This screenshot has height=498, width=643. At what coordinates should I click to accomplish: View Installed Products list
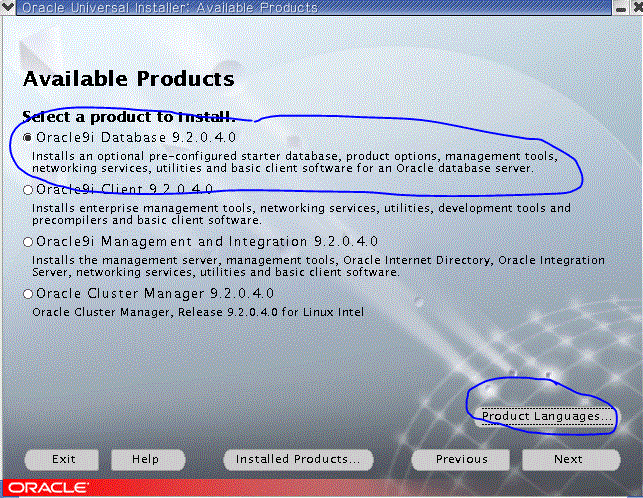(x=298, y=459)
